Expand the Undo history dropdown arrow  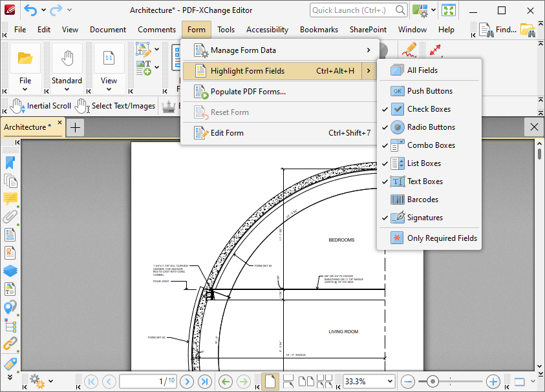(x=43, y=10)
